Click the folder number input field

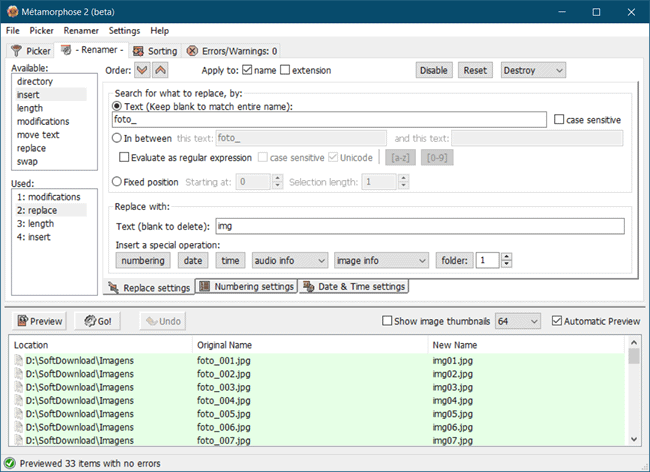coord(488,261)
